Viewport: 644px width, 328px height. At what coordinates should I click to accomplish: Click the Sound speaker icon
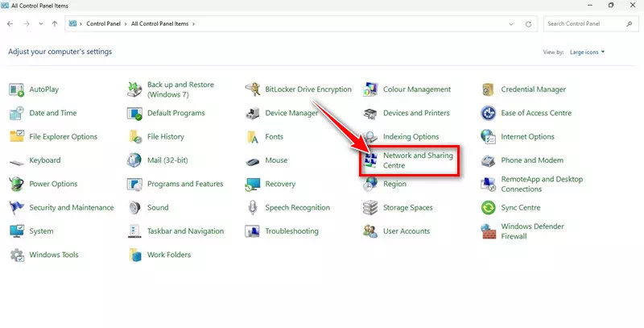[x=134, y=208]
